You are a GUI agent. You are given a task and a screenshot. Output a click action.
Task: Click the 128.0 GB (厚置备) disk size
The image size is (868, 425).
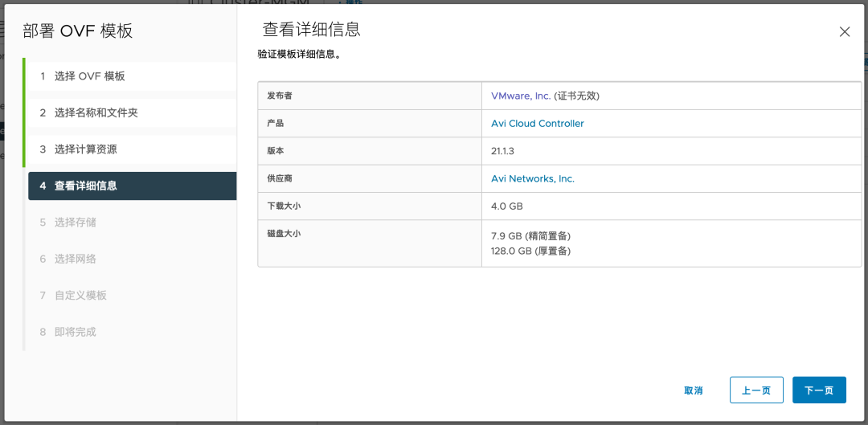(531, 251)
